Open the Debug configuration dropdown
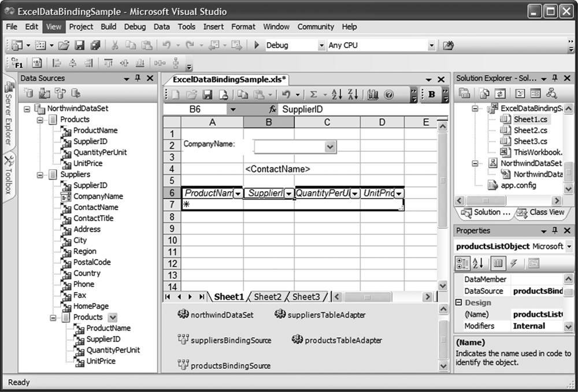 click(321, 45)
